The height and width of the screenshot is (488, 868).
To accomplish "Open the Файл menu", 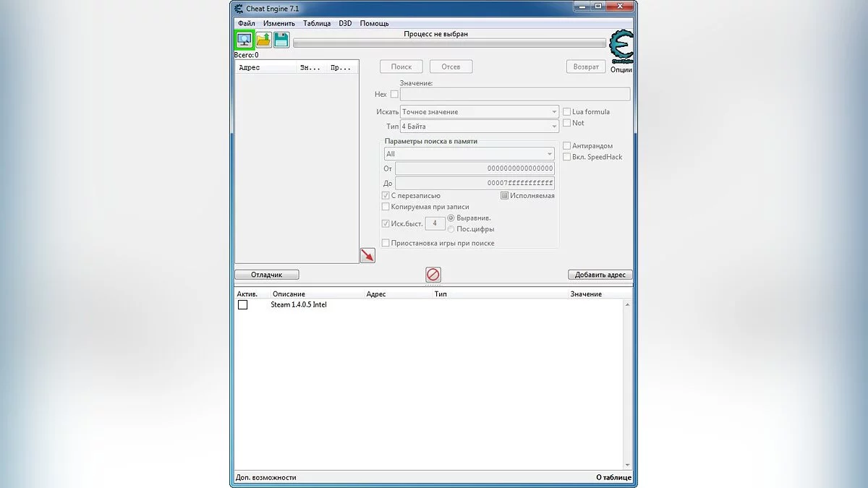I will click(x=246, y=23).
